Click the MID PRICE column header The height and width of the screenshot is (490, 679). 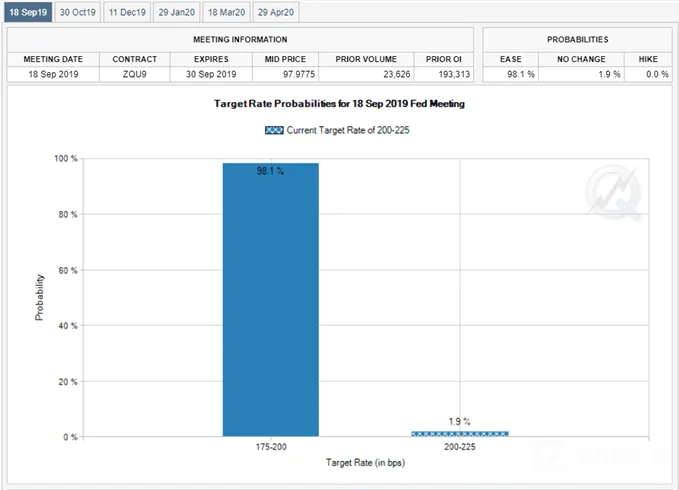pos(285,59)
